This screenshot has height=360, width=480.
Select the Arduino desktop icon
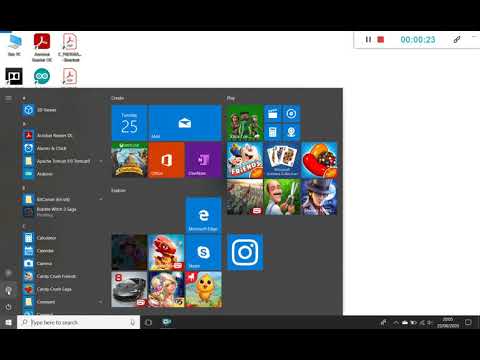point(42,77)
